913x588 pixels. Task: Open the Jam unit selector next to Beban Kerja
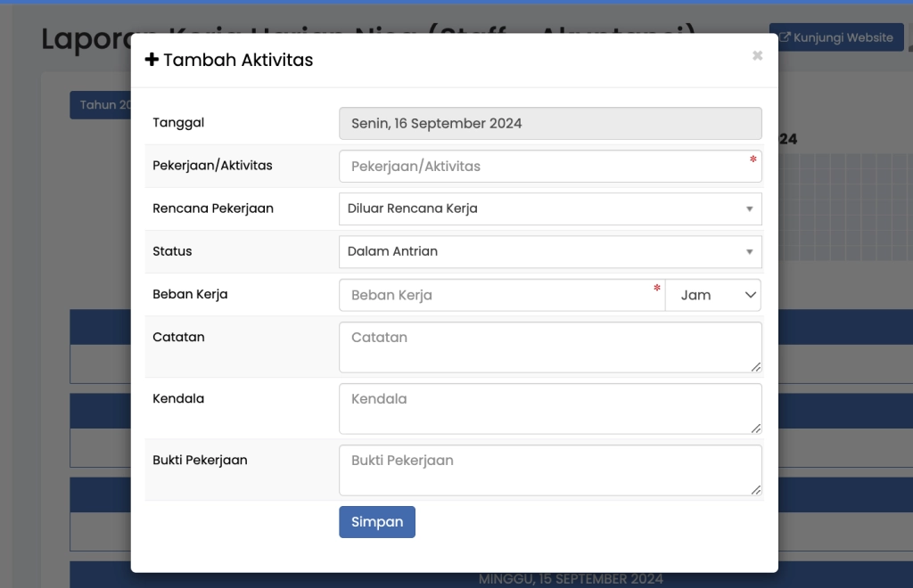click(713, 294)
